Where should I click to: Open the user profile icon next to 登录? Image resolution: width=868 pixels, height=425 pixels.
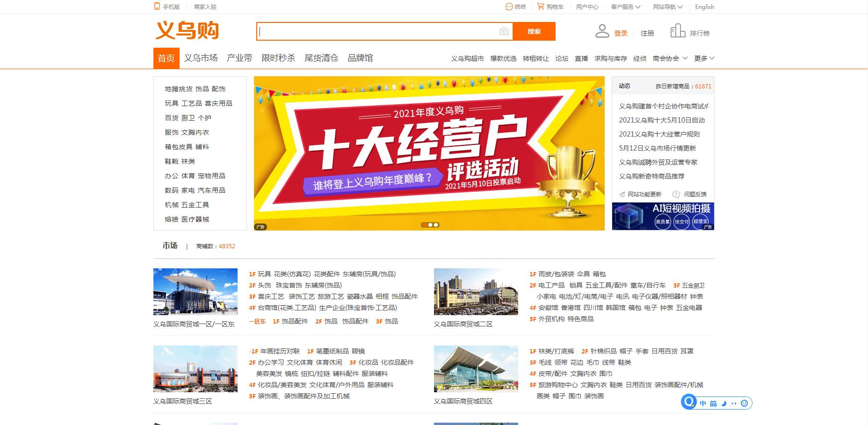click(x=602, y=30)
